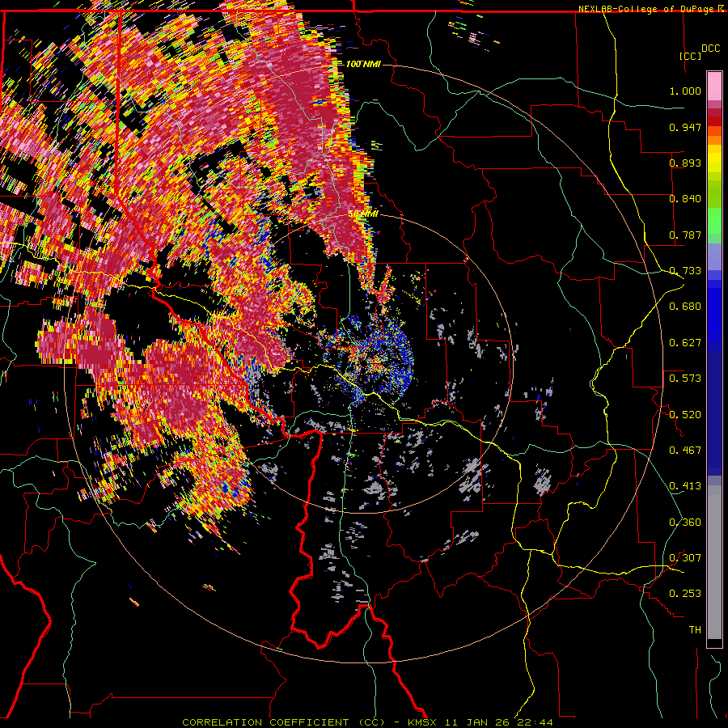Click the TH threshold label
Viewport: 728px width, 728px height.
click(x=695, y=630)
